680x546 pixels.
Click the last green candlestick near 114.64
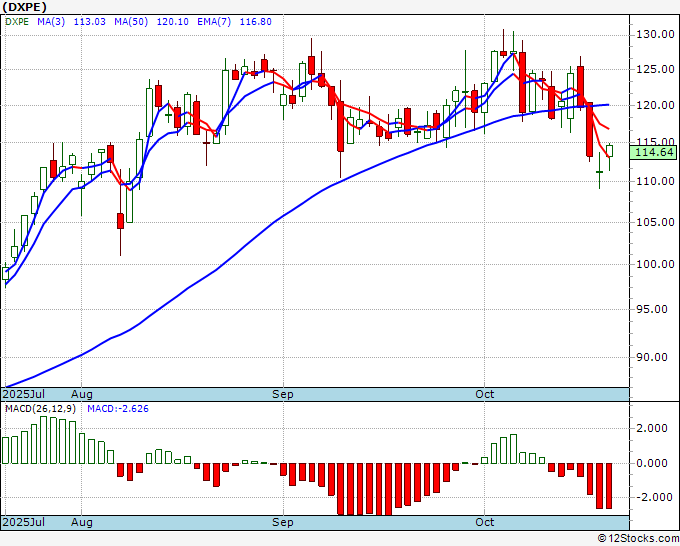(609, 151)
